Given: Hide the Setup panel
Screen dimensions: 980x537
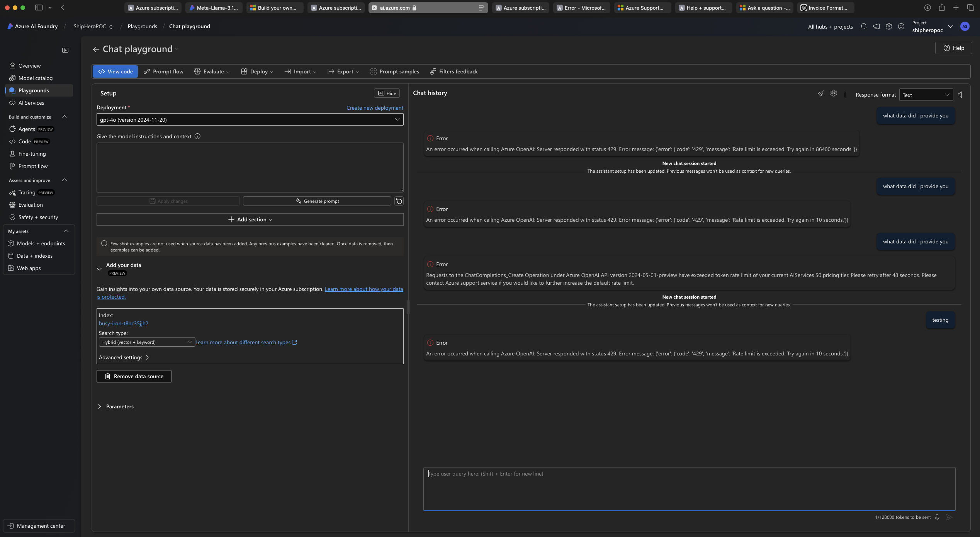Looking at the screenshot, I should (387, 93).
